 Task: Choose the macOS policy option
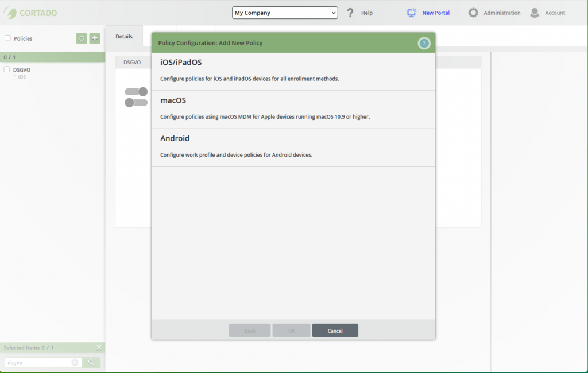(293, 109)
